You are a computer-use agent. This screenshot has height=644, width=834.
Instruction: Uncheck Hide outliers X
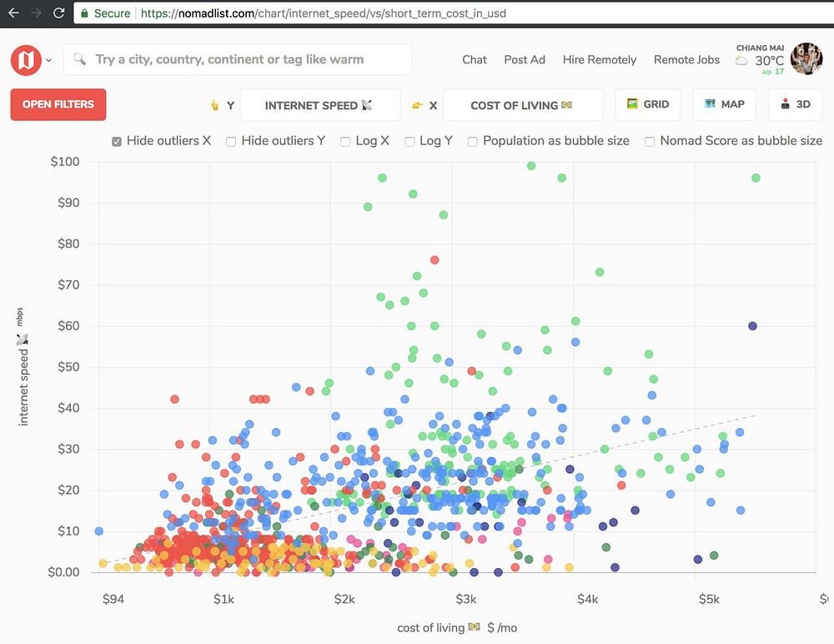coord(117,142)
